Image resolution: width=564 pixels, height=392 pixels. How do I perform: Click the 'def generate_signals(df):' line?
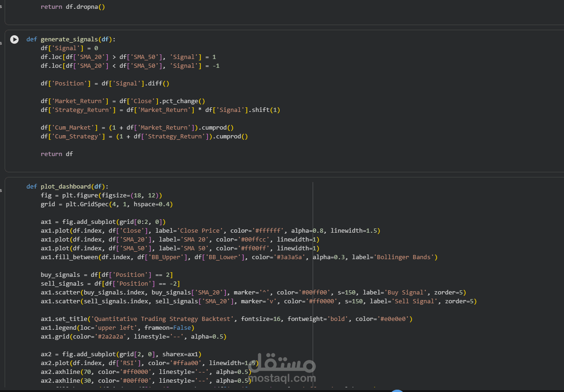click(71, 39)
